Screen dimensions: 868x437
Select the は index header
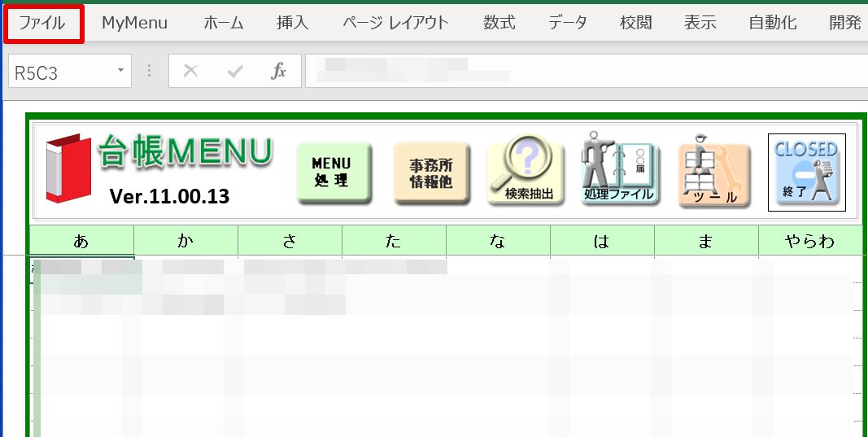pos(602,241)
